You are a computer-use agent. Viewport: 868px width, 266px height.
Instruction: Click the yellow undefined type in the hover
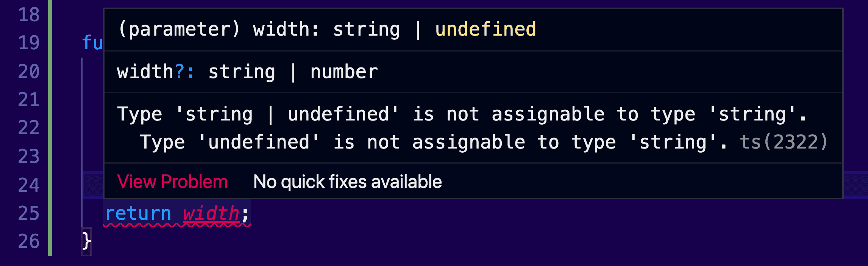(486, 30)
